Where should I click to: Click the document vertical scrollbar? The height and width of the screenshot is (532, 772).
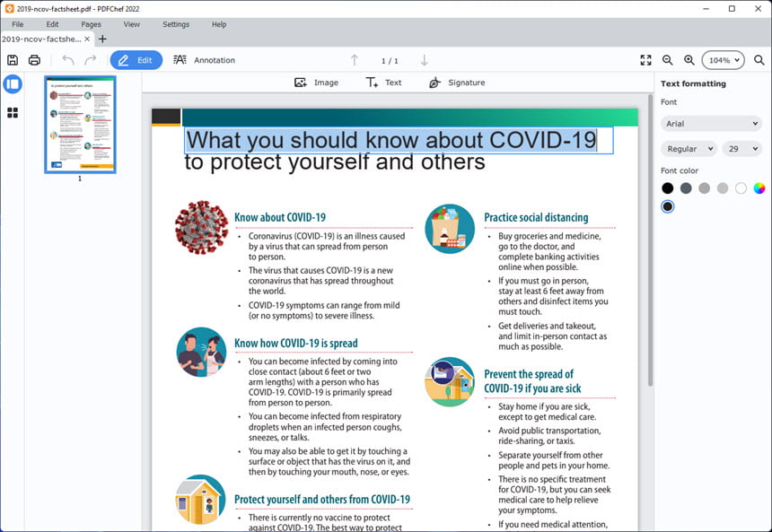(x=650, y=241)
